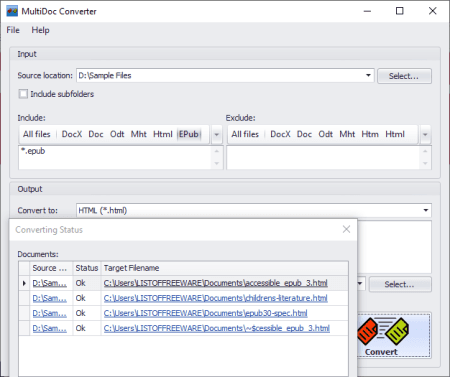Viewport: 450px width, 377px height.
Task: Expand the Exclude filter overflow arrow
Action: [x=425, y=135]
